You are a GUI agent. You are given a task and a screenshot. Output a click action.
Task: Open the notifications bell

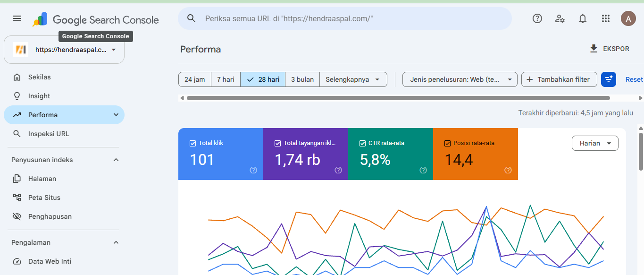point(583,18)
